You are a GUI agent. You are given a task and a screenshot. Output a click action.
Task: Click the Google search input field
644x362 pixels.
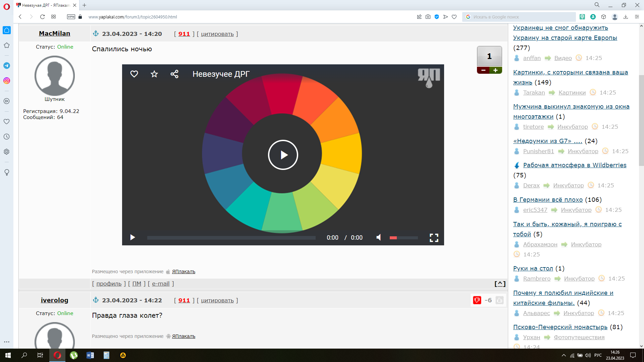[x=519, y=17]
